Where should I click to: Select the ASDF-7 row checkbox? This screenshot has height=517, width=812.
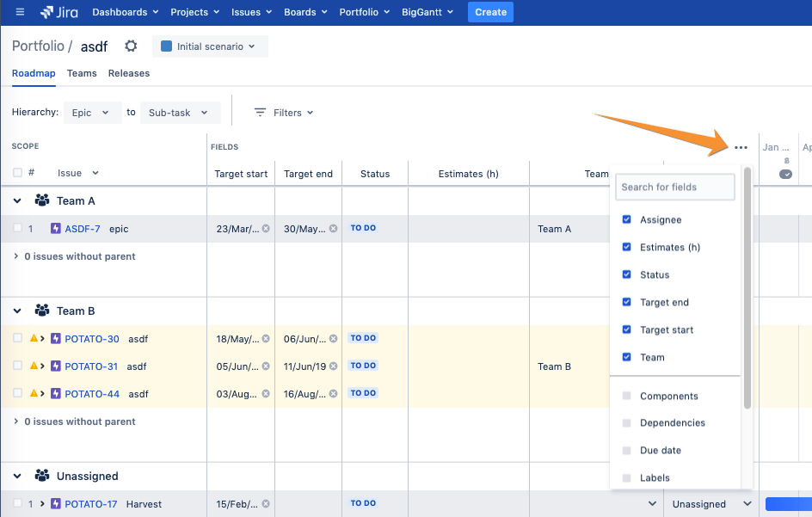17,229
